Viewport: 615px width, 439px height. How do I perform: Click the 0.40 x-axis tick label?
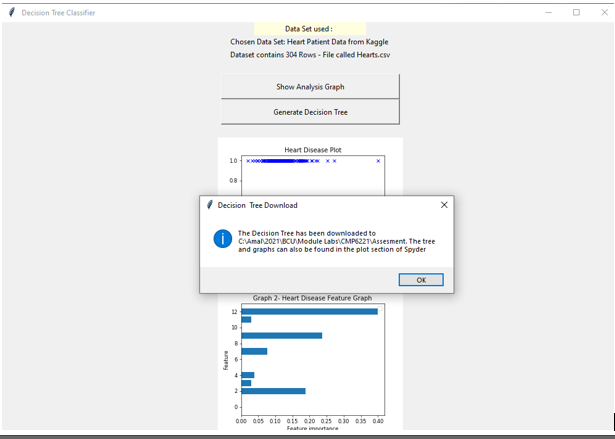pos(378,421)
